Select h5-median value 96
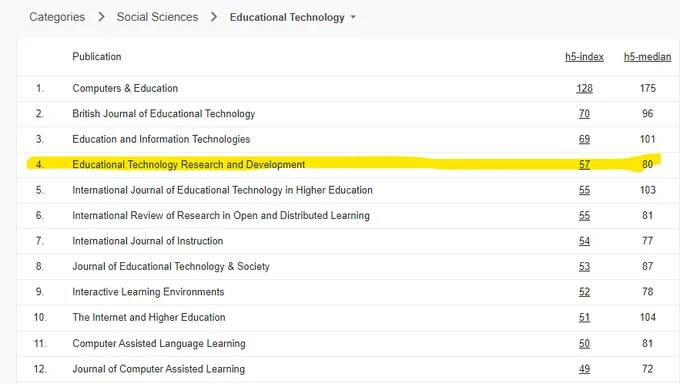The height and width of the screenshot is (384, 680). (x=647, y=114)
